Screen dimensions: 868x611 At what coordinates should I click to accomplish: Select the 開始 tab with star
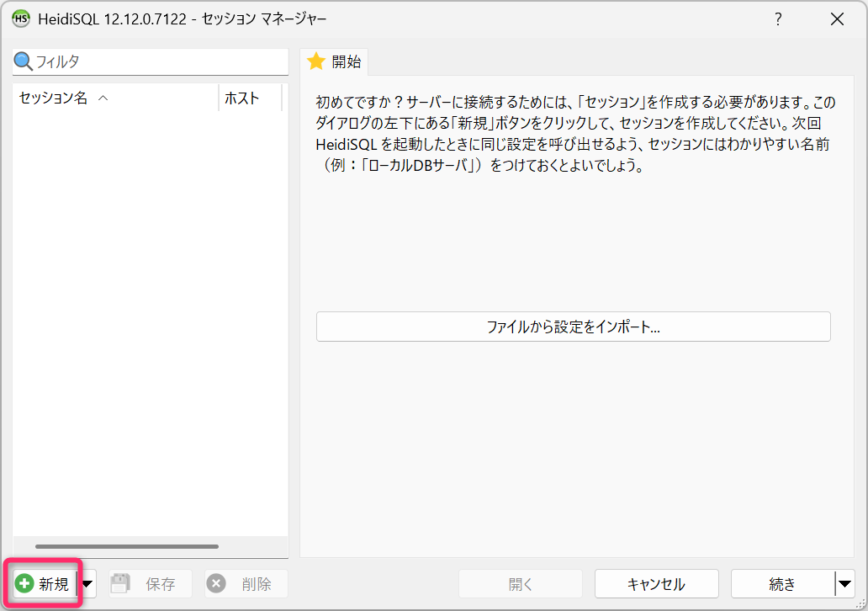[335, 61]
